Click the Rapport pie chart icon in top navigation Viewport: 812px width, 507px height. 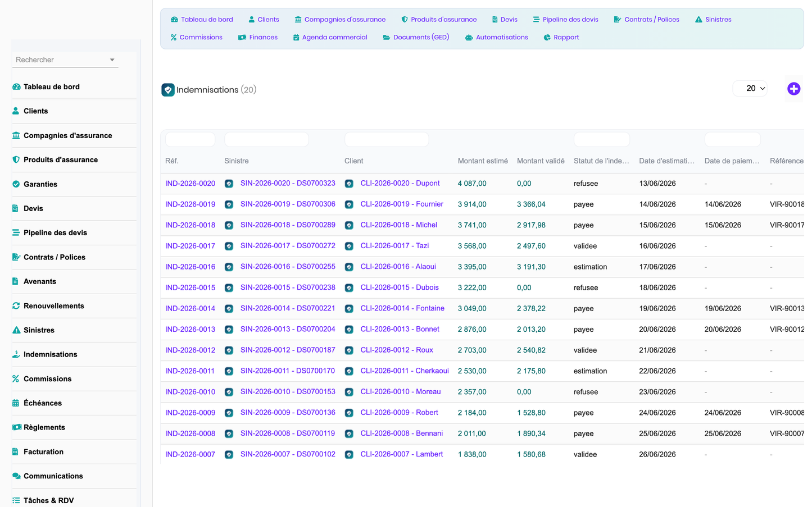547,38
